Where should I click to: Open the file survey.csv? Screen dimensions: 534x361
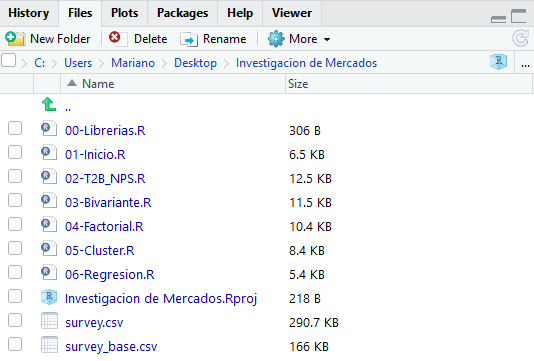pos(94,323)
